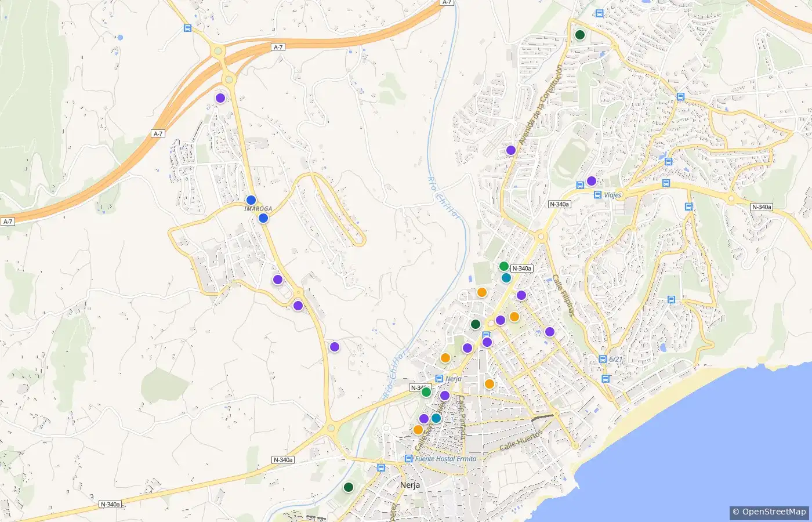Select the Calle Huertos street label
The height and width of the screenshot is (522, 812).
tap(521, 441)
